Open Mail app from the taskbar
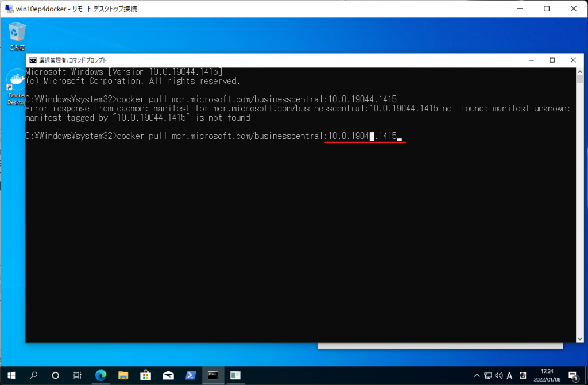This screenshot has height=385, width=588. [x=168, y=375]
